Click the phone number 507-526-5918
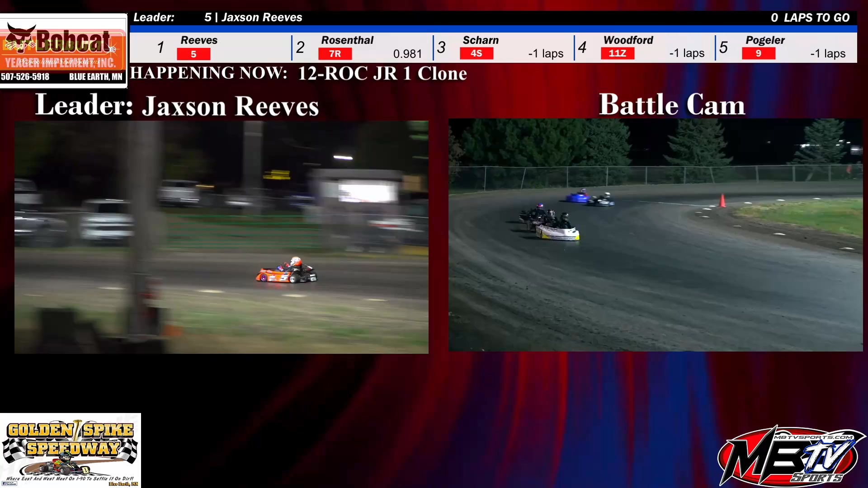This screenshot has width=868, height=488. point(25,77)
